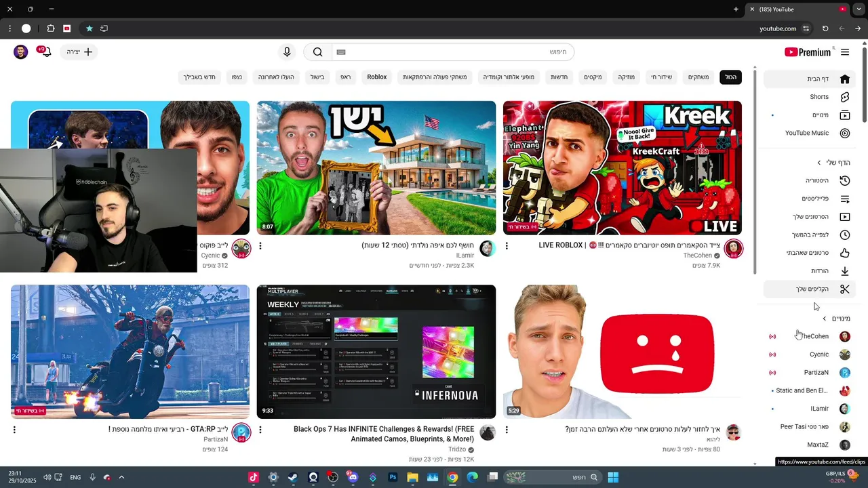Select the Roblox filter chip
Screen dimensions: 868x488
(377, 77)
